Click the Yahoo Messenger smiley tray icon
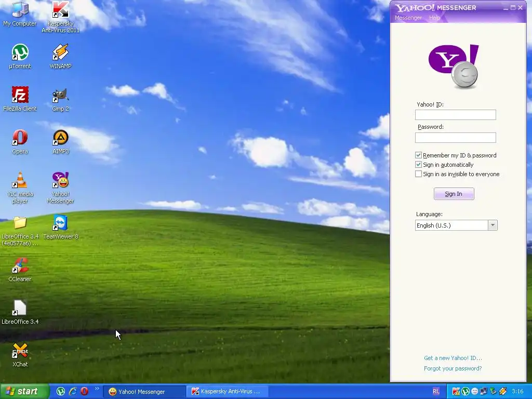Screen dimensions: 532x399 click(x=474, y=392)
